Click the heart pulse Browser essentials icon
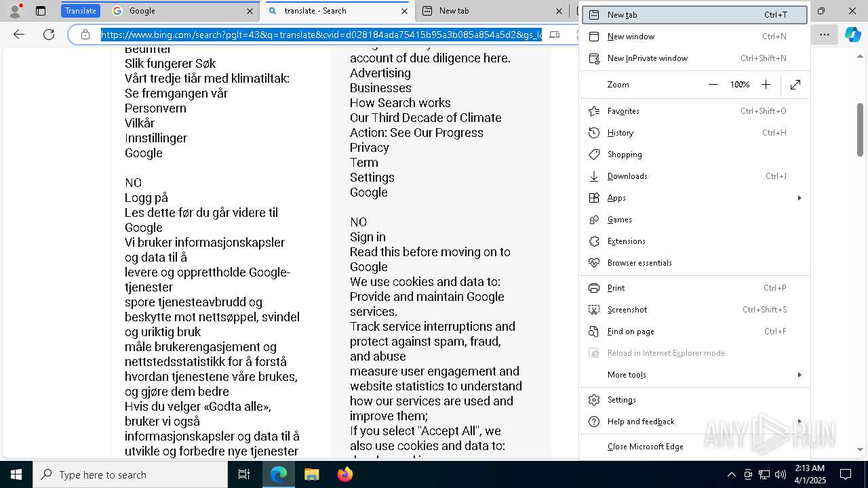The image size is (868, 488). [594, 263]
